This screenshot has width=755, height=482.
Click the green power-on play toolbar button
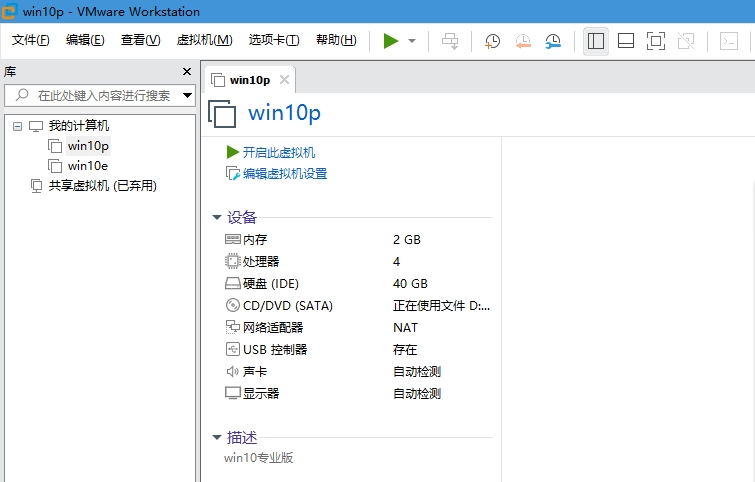[391, 41]
